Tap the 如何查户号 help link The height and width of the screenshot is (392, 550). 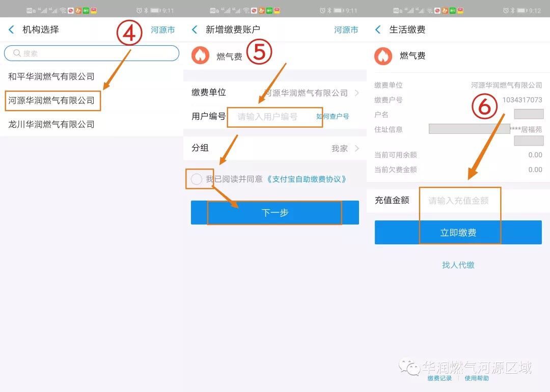[332, 117]
